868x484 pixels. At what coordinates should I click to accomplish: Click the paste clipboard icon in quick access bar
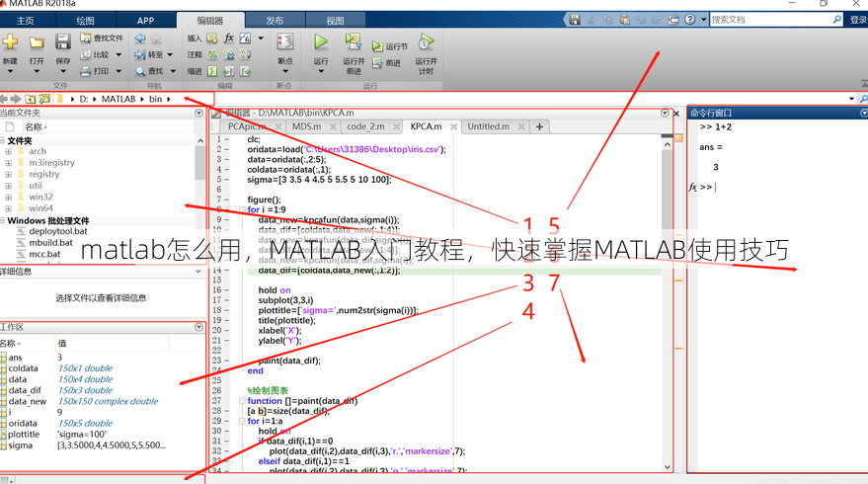[x=624, y=20]
